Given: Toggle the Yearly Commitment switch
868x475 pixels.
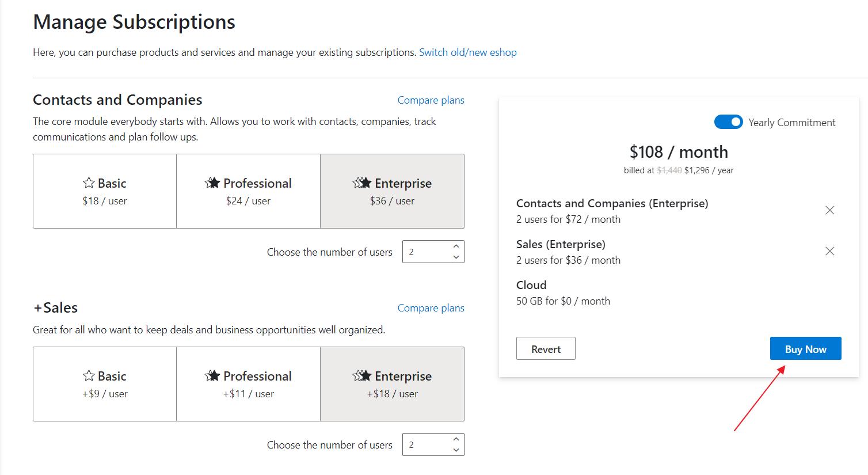Looking at the screenshot, I should (x=728, y=122).
